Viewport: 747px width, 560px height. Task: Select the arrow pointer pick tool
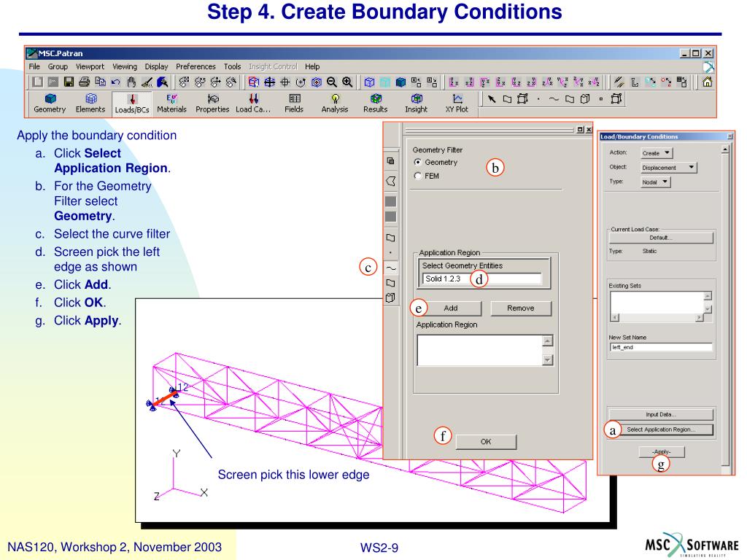point(492,99)
